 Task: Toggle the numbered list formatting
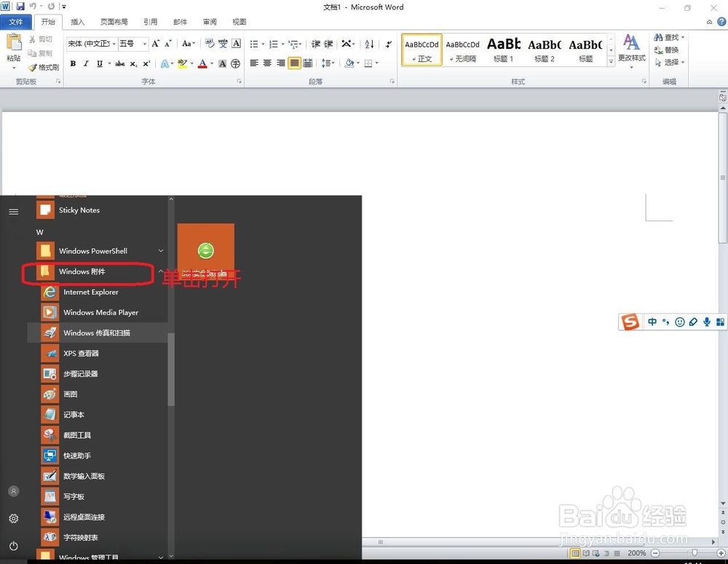[274, 42]
